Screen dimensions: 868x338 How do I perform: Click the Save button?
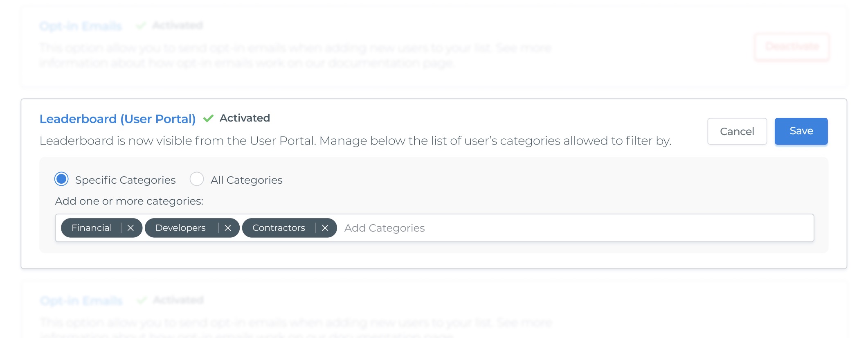801,131
